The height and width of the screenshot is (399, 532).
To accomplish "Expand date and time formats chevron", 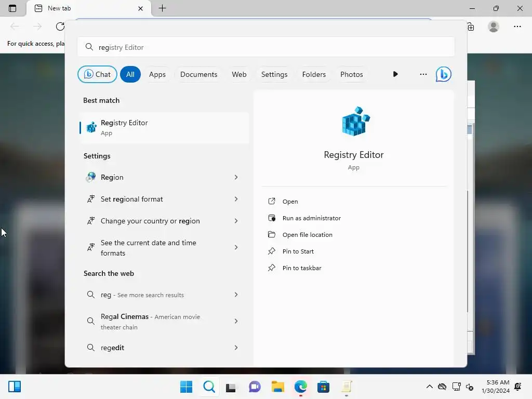I will (236, 247).
